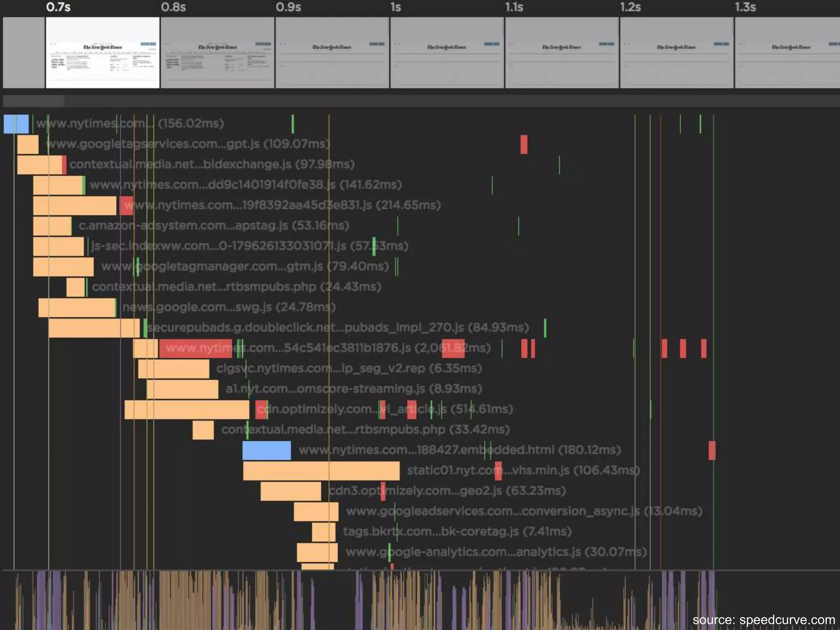This screenshot has width=840, height=630.
Task: Open the 0.9s filmstrip screenshot
Action: tap(332, 52)
